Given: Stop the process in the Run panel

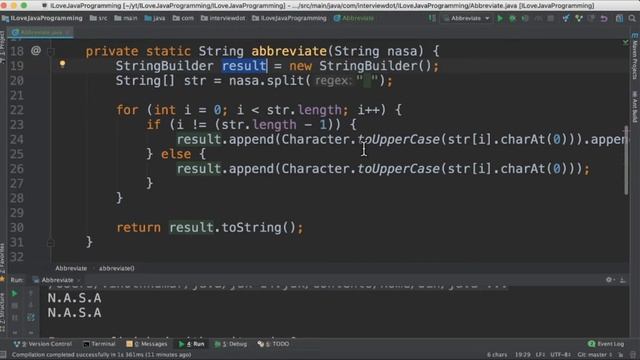Looking at the screenshot, I should (x=14, y=305).
